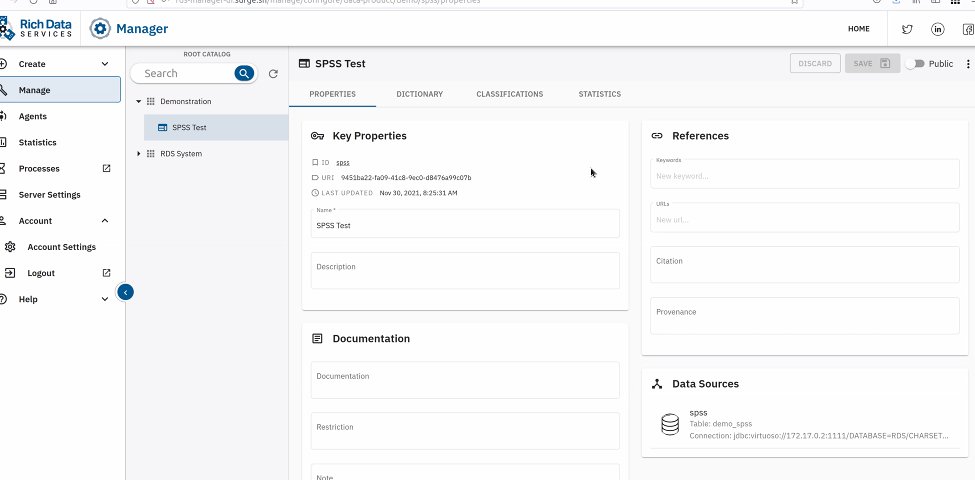Click the Description text field
Viewport: 975px width, 480px height.
[465, 270]
